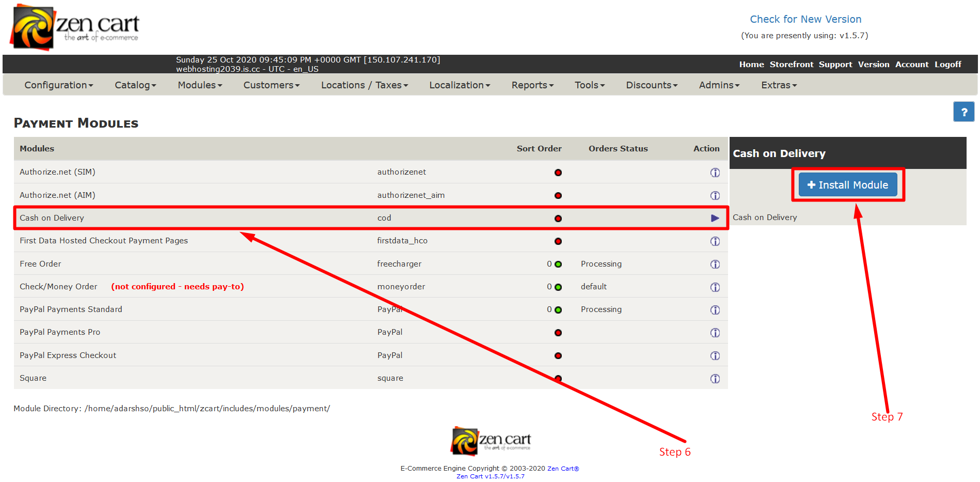Expand the Customers menu

coord(272,85)
